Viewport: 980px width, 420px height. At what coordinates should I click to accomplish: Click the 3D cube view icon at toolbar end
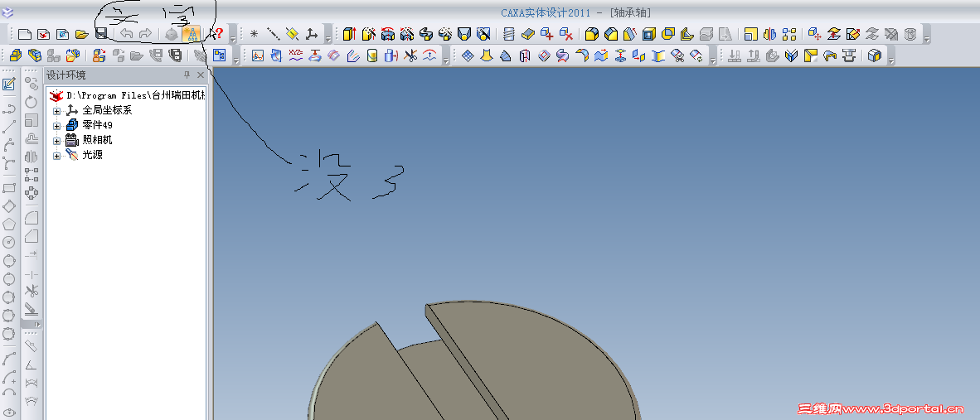click(875, 56)
